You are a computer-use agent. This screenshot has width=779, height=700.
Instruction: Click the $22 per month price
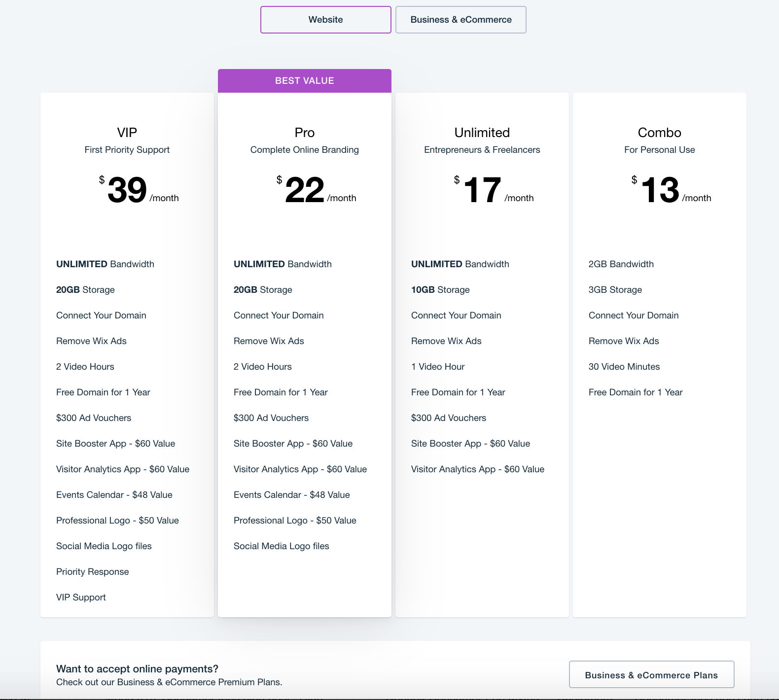click(x=316, y=190)
